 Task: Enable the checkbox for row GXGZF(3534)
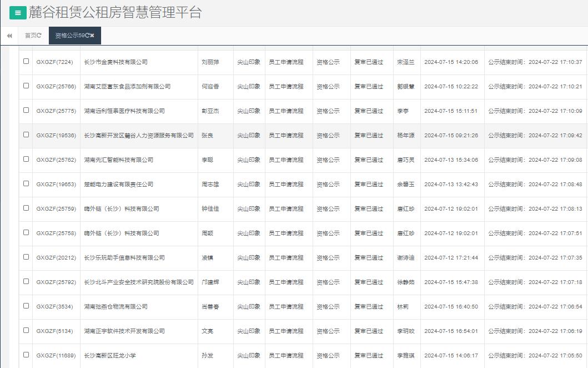click(x=26, y=306)
